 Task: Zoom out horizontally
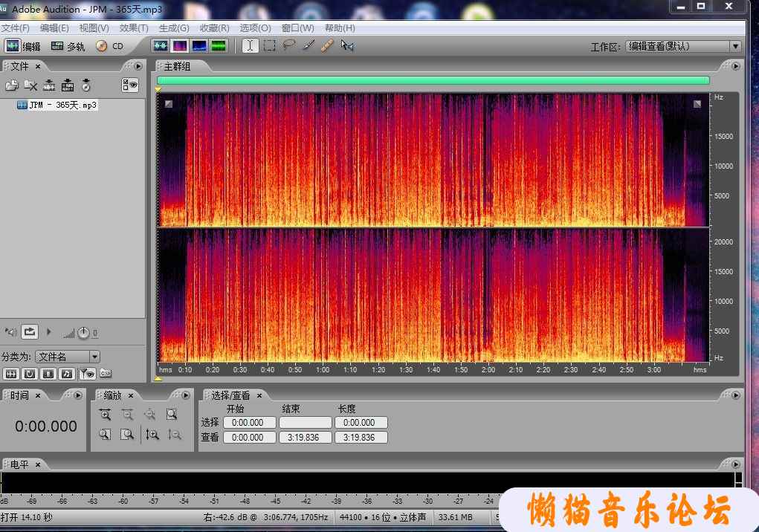(x=127, y=415)
